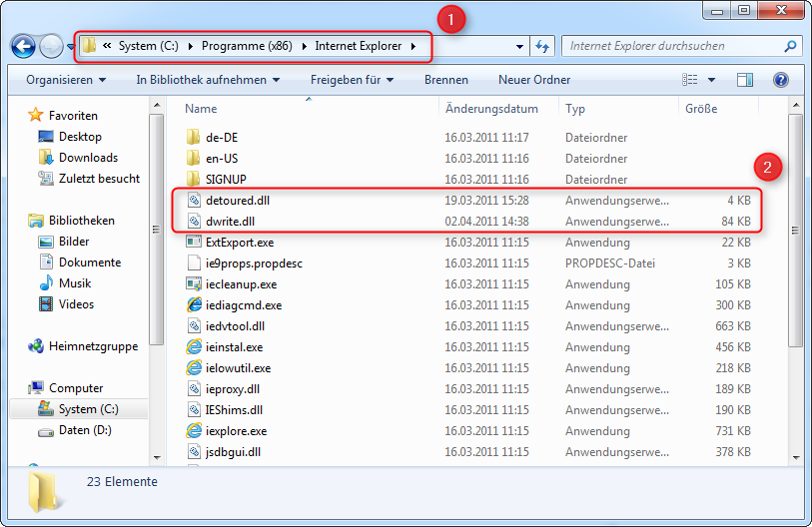Select the ie9props.propdesc file icon
Image resolution: width=812 pixels, height=527 pixels.
tap(194, 263)
